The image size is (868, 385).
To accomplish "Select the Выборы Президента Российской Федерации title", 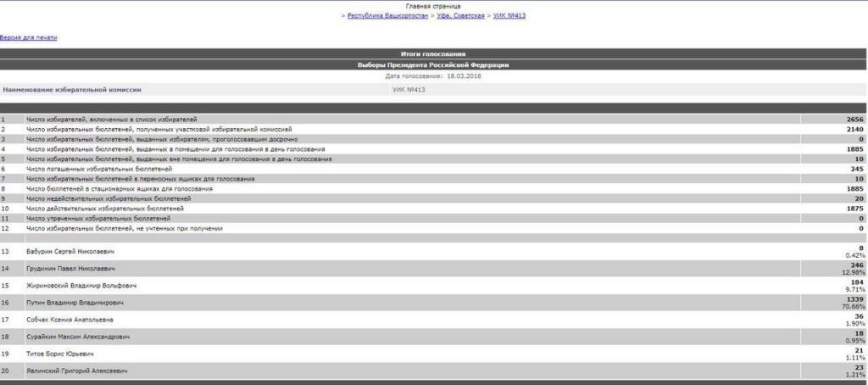I will click(433, 64).
